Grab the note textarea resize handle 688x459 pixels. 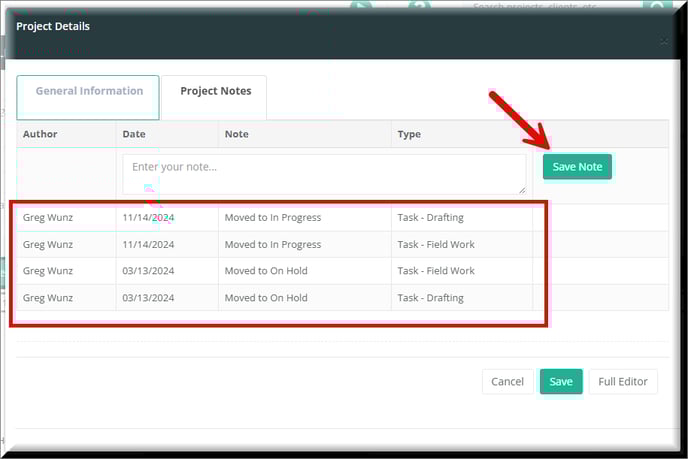tap(522, 190)
